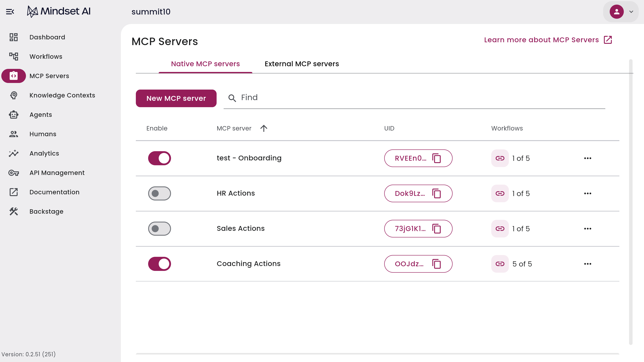Click the Documentation external-link icon

tap(13, 192)
